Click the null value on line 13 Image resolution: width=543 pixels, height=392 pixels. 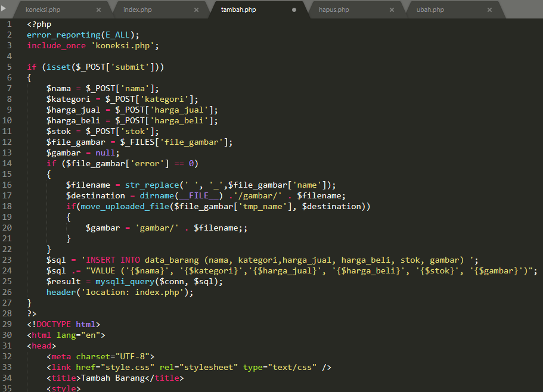105,153
